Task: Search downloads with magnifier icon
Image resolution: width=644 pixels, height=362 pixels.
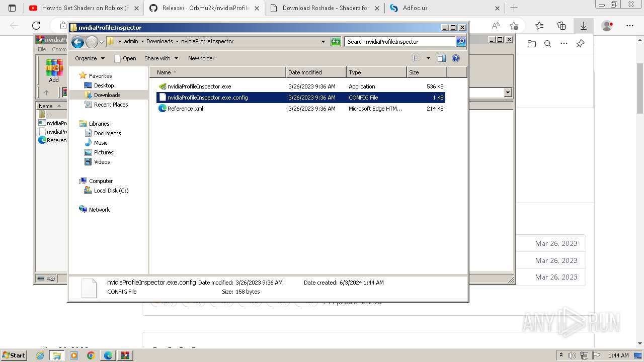Action: pyautogui.click(x=548, y=44)
